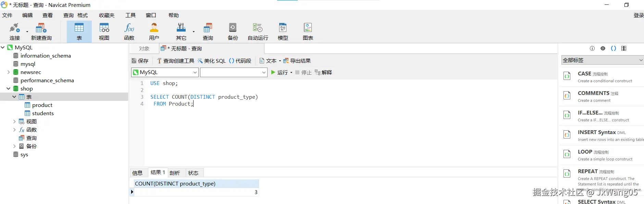Open the MySQL connection combo box
This screenshot has width=644, height=204.
165,72
